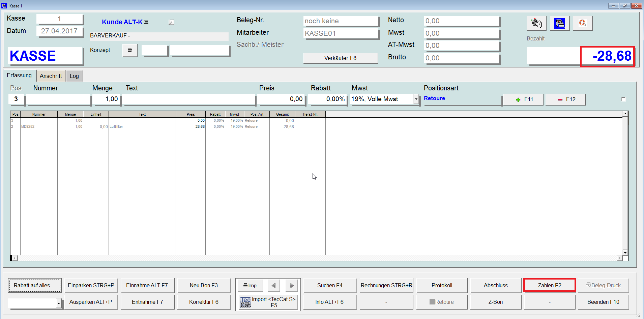Click the Abschluss button
The height and width of the screenshot is (319, 644).
[x=496, y=286]
